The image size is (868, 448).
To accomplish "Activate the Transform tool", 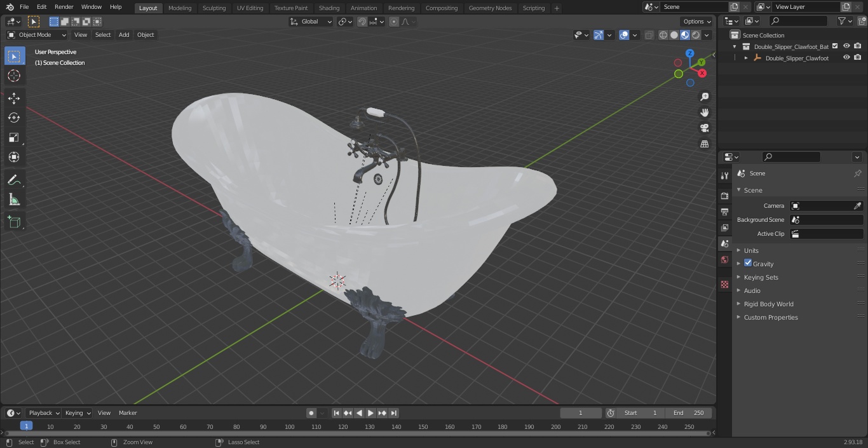I will tap(14, 158).
